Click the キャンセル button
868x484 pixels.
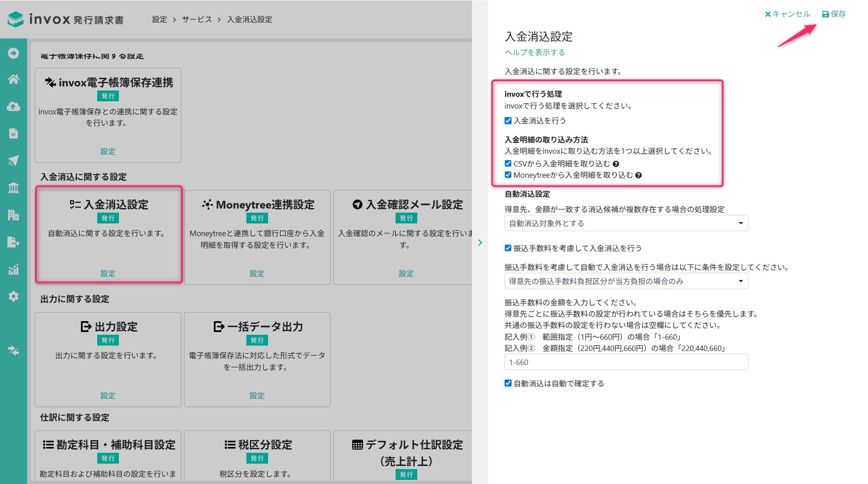tap(788, 14)
